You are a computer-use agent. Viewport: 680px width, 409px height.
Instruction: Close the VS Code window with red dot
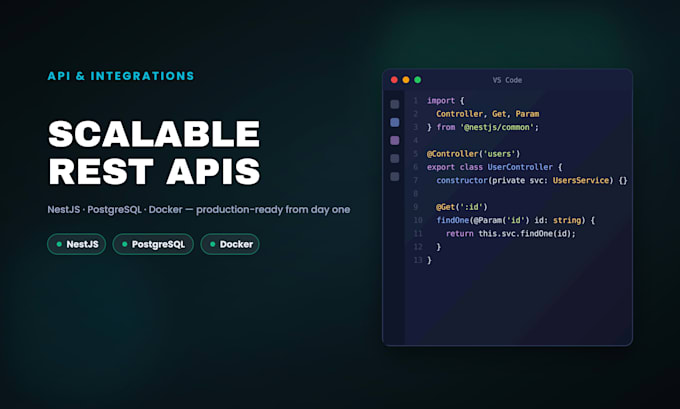[x=394, y=80]
